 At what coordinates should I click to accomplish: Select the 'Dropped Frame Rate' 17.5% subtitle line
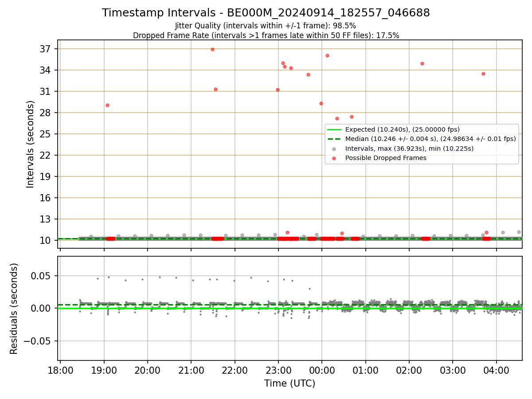[266, 35]
